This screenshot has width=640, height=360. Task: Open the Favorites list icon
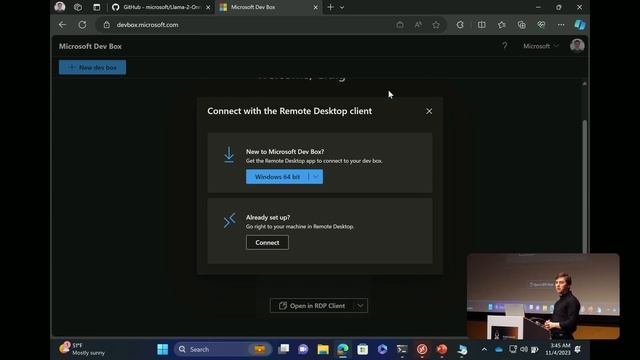[502, 25]
